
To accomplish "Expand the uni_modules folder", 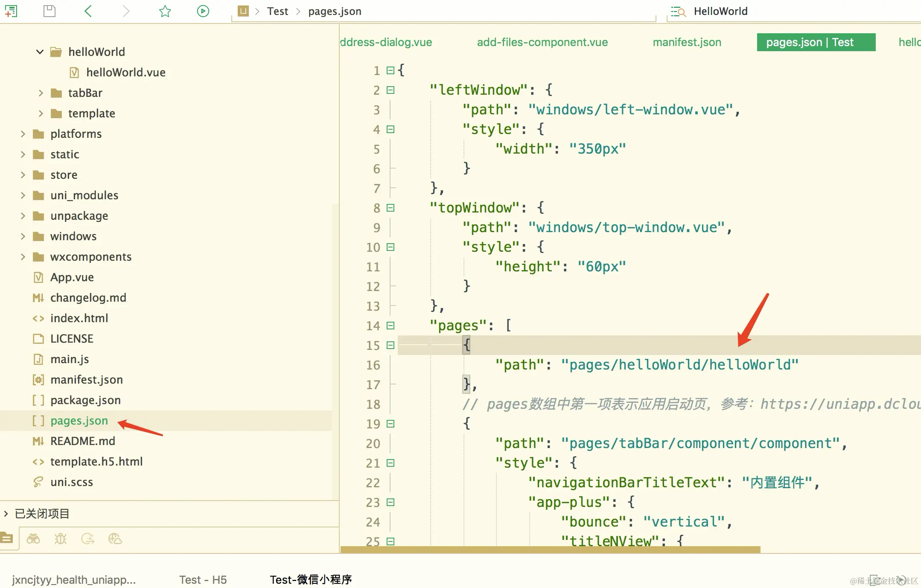I will coord(23,195).
